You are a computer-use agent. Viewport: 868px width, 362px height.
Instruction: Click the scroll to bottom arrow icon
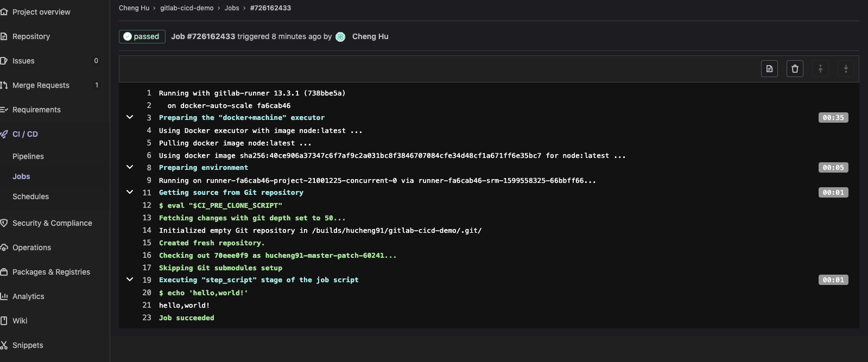point(846,68)
